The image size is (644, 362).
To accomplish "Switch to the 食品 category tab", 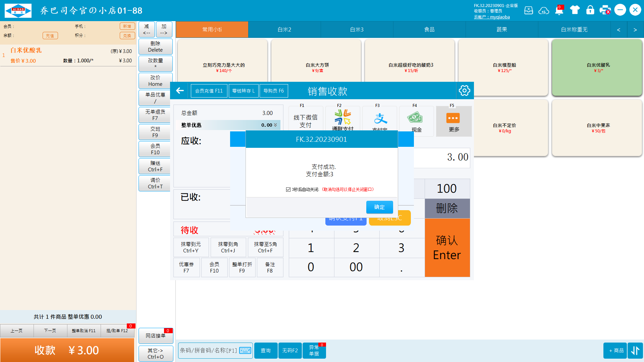I will coord(429,29).
